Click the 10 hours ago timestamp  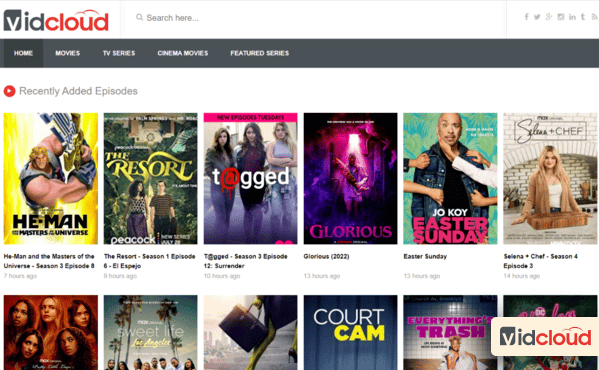(222, 276)
